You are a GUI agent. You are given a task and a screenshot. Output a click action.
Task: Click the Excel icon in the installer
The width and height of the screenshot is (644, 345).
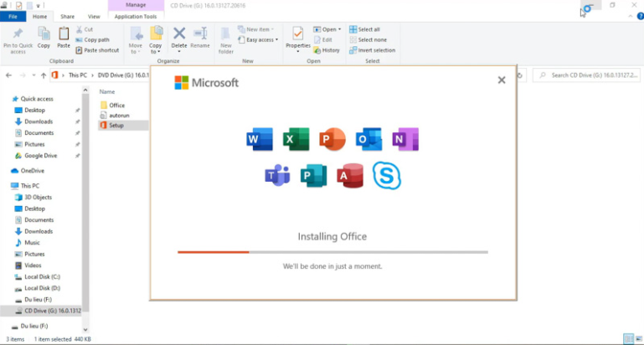[x=296, y=140]
